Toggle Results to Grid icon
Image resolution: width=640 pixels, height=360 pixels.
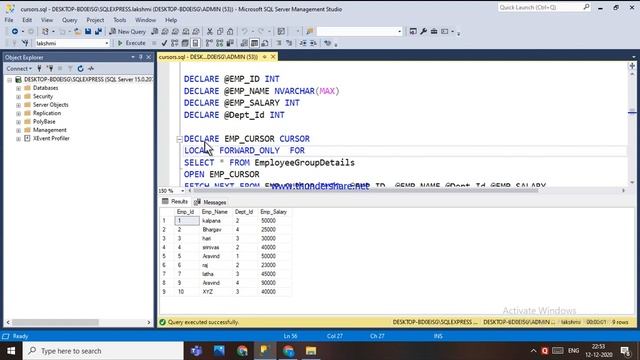pos(254,43)
